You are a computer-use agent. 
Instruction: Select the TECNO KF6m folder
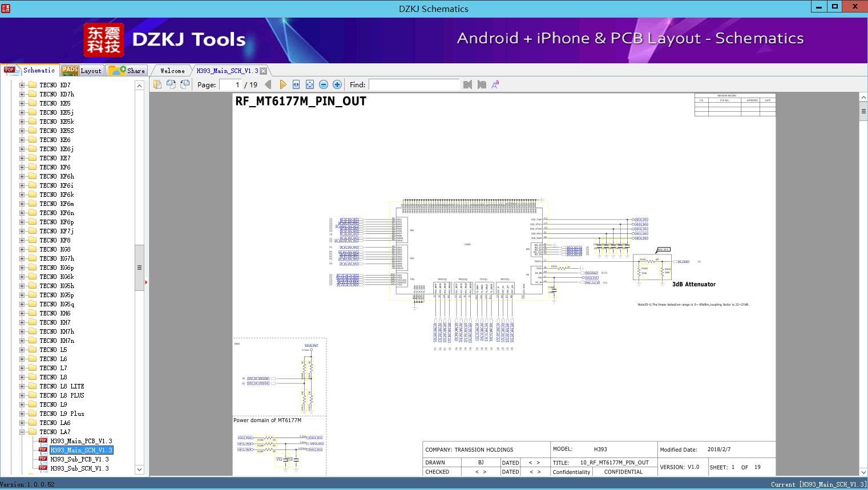[x=56, y=204]
